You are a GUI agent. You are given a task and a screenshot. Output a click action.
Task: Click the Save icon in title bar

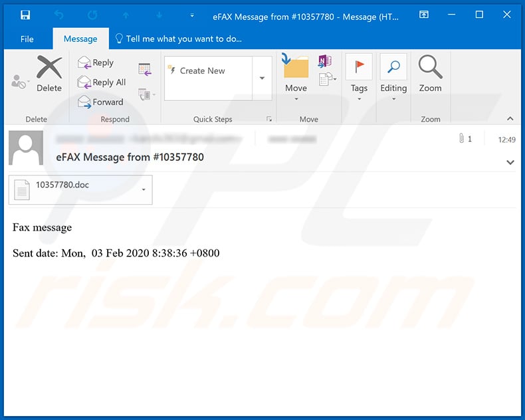pos(25,15)
